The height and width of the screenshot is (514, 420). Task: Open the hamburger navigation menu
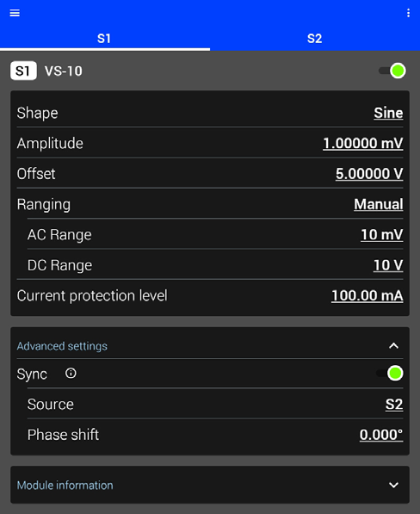coord(15,13)
